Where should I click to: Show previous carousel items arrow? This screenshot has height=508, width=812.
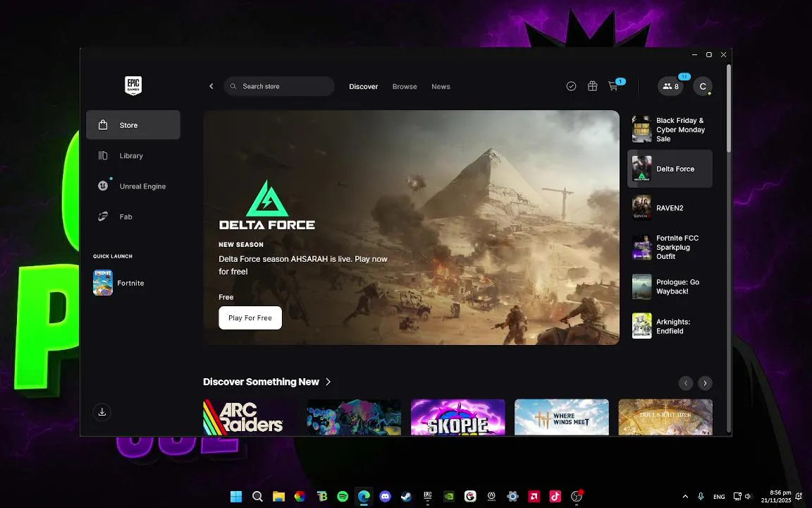(686, 383)
